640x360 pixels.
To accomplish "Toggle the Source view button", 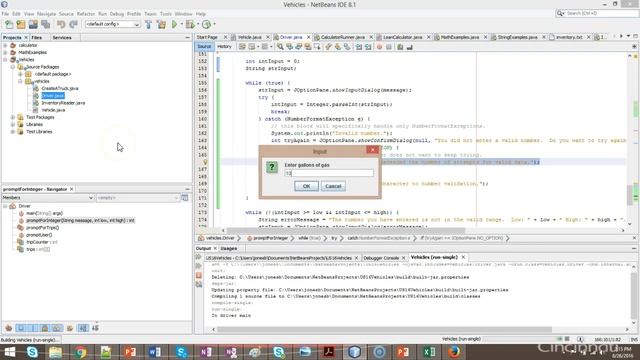I will pyautogui.click(x=204, y=47).
